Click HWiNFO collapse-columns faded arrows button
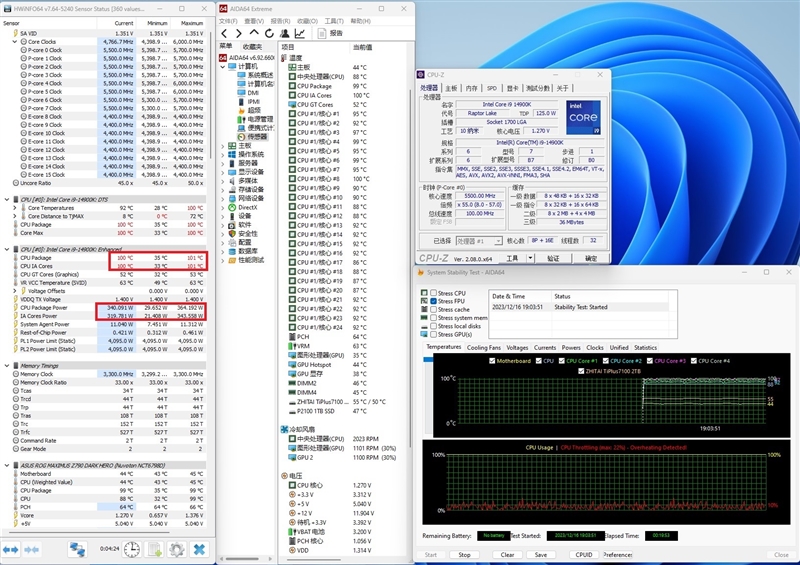This screenshot has height=565, width=800. (32, 550)
